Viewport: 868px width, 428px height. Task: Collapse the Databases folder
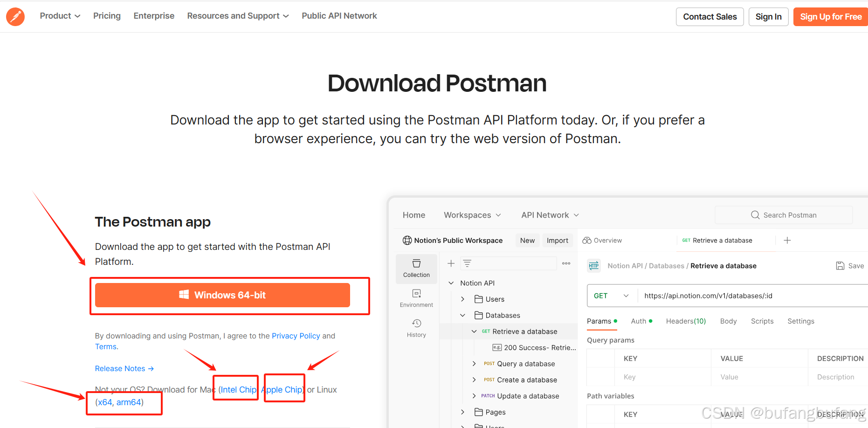[x=462, y=315]
